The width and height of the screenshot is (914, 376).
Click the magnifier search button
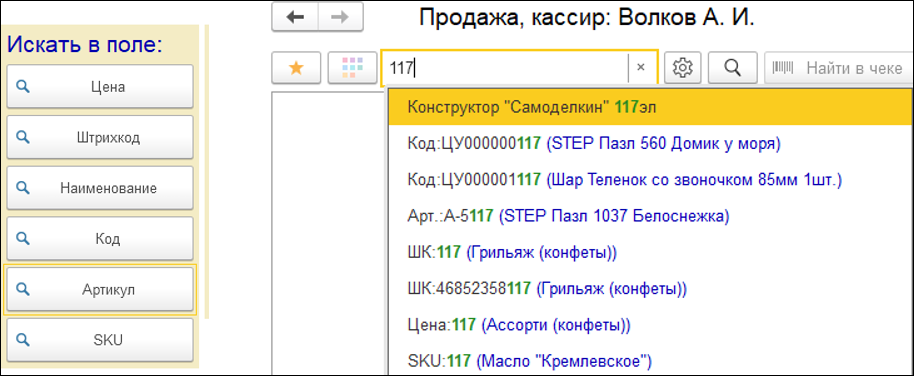732,68
